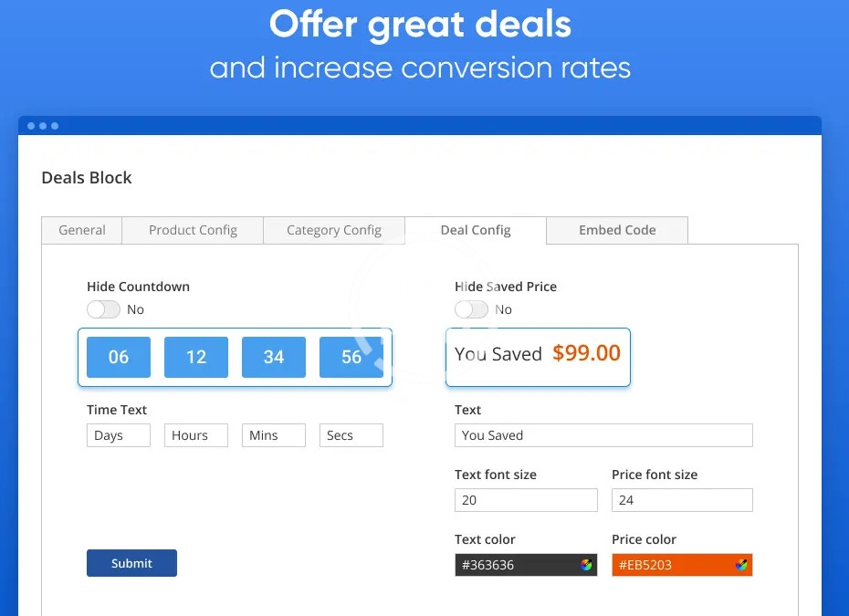
Task: Click the Deal Config tab
Action: coord(476,230)
